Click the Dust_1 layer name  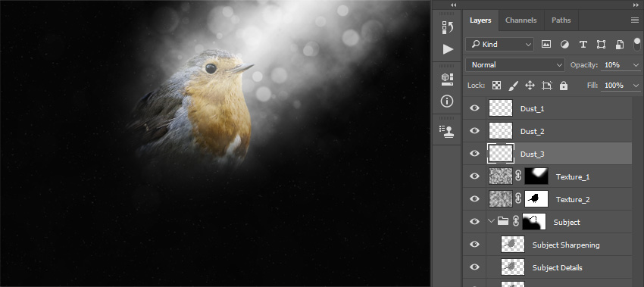tap(533, 109)
